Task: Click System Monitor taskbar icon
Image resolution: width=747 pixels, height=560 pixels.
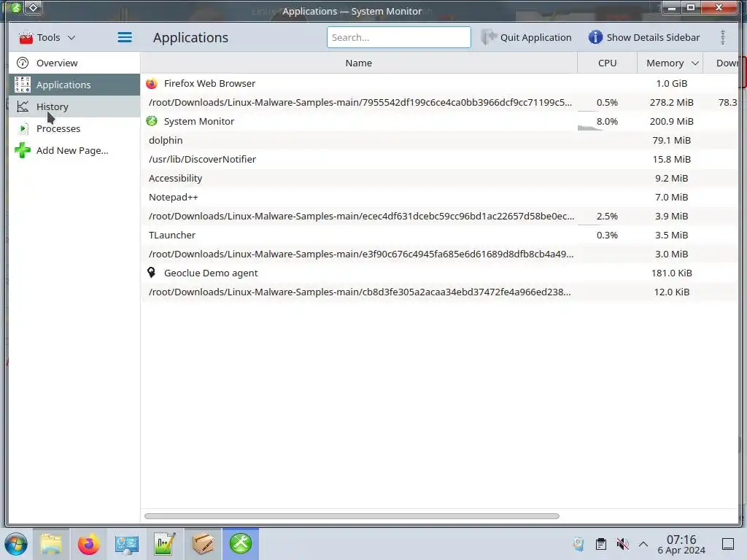Action: tap(241, 544)
